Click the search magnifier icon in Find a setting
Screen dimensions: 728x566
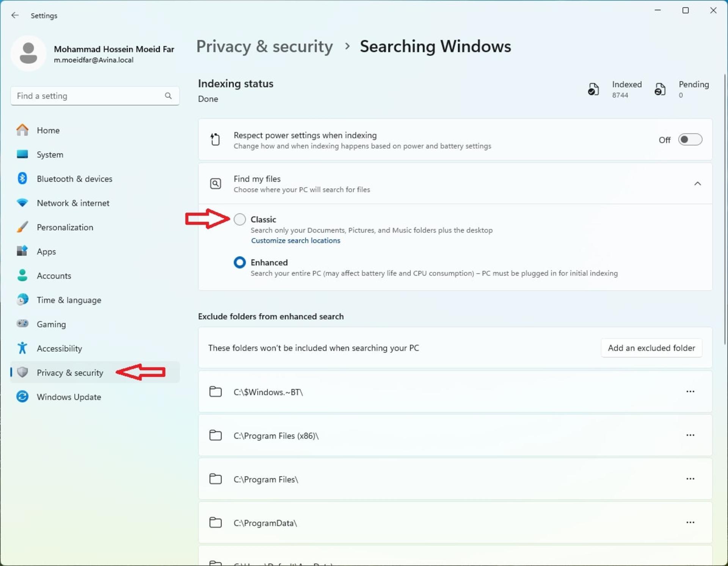[x=168, y=96]
